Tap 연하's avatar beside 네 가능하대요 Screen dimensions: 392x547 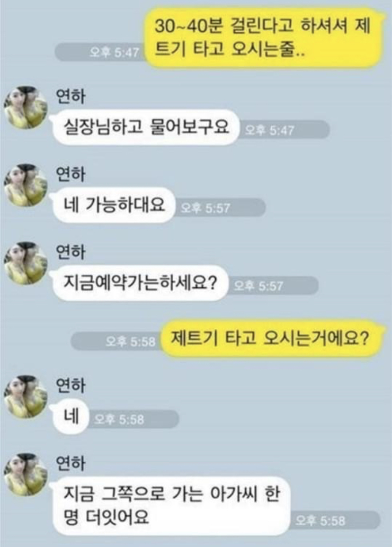click(26, 185)
